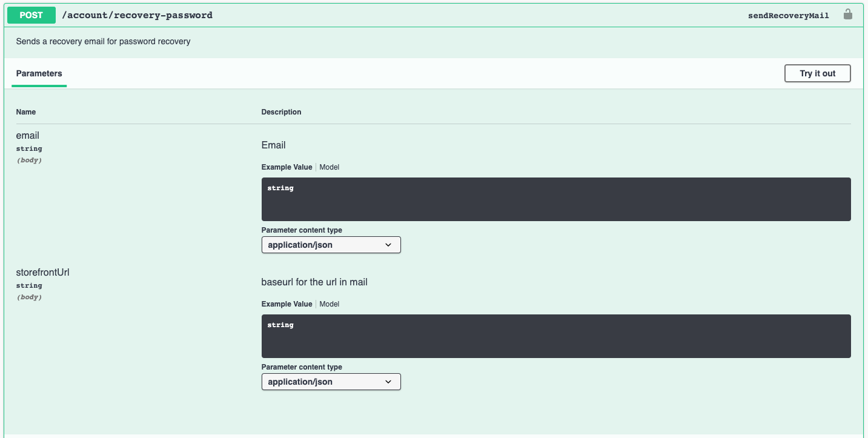Screen dimensions: 868x438
Task: Open the storefrontUrl content type dropdown
Action: coord(331,382)
